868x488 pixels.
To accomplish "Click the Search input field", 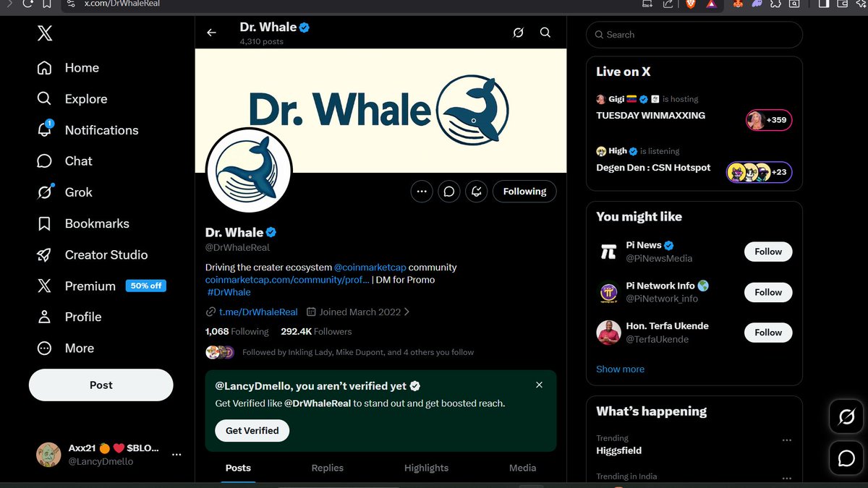I will [x=694, y=35].
